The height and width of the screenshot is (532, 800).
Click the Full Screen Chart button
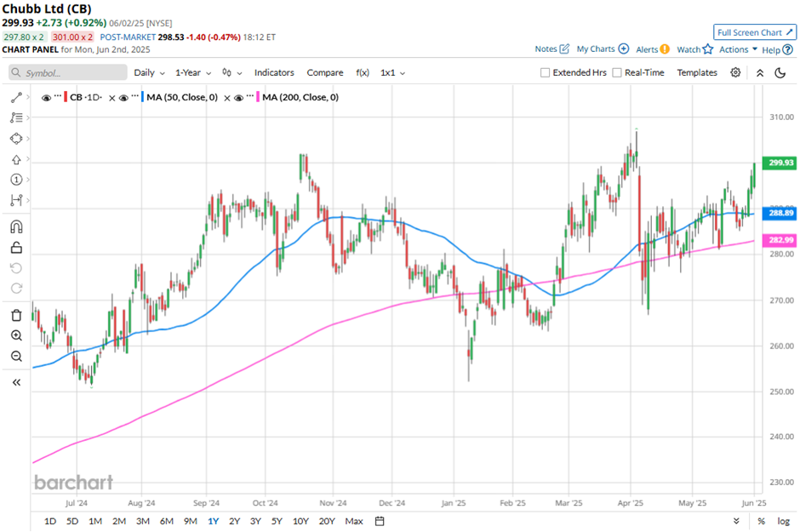[x=755, y=32]
